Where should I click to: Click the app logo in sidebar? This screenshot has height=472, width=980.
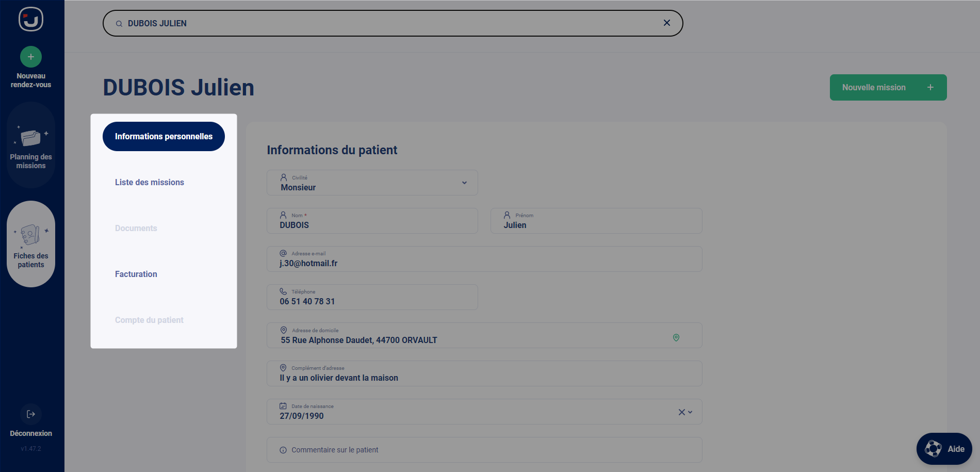point(31,20)
